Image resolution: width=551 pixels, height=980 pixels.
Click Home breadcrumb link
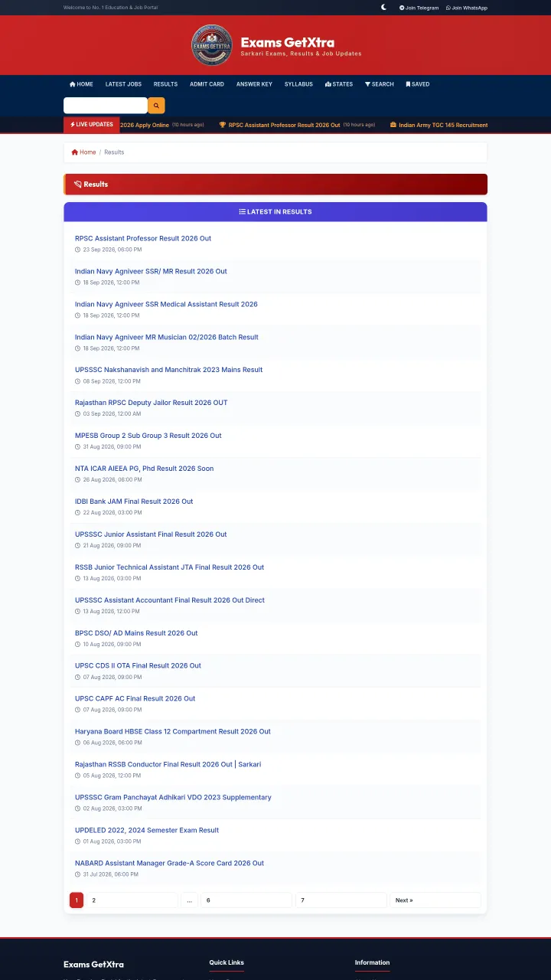[x=83, y=152]
